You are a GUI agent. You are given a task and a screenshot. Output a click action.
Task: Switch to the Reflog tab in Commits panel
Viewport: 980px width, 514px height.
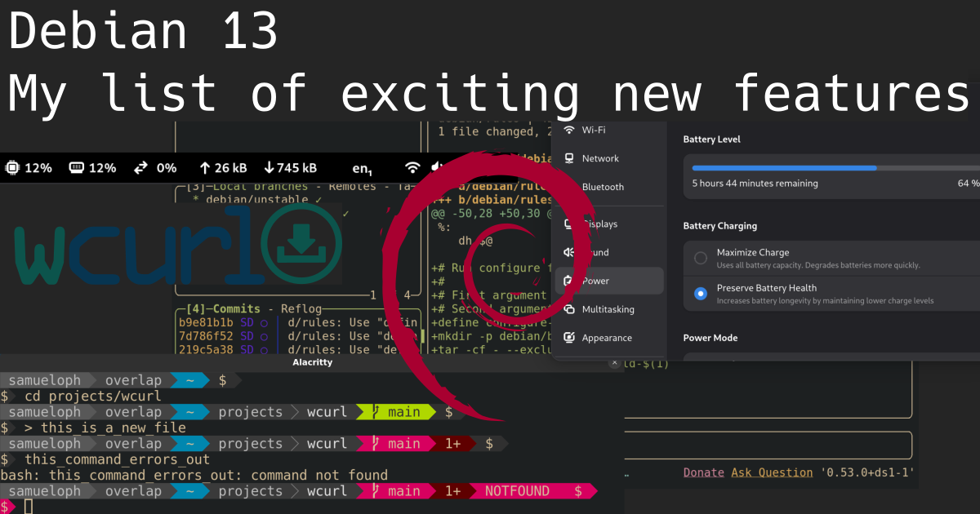[x=301, y=309]
